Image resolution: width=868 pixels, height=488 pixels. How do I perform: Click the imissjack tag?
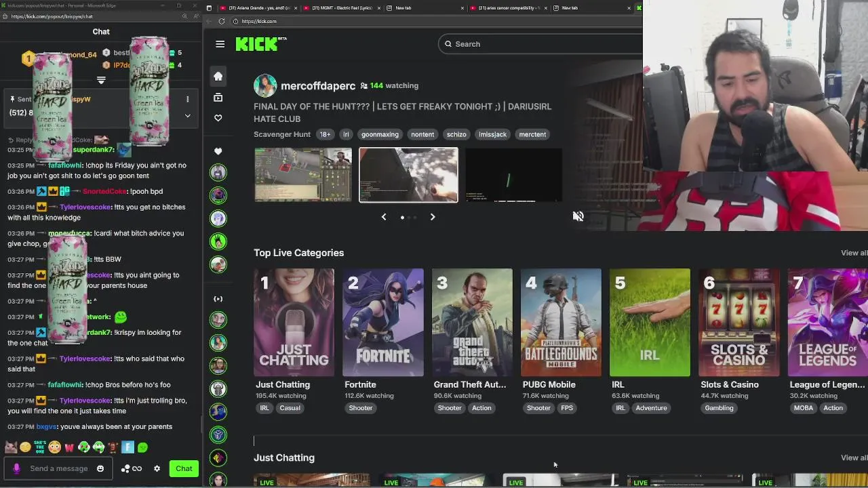point(493,134)
